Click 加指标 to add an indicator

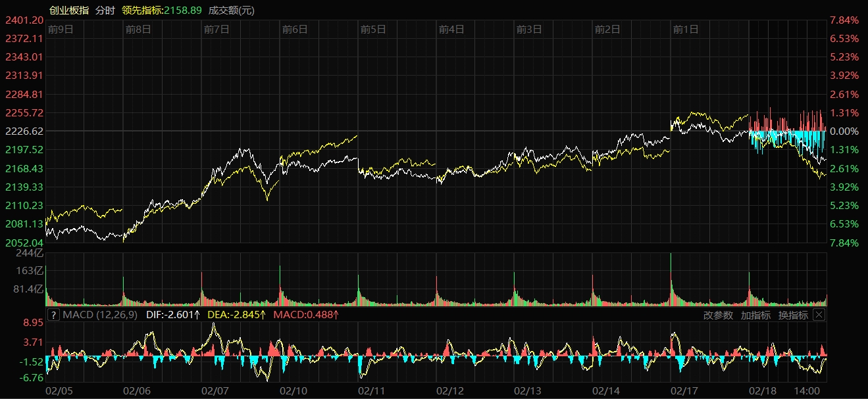click(x=755, y=315)
